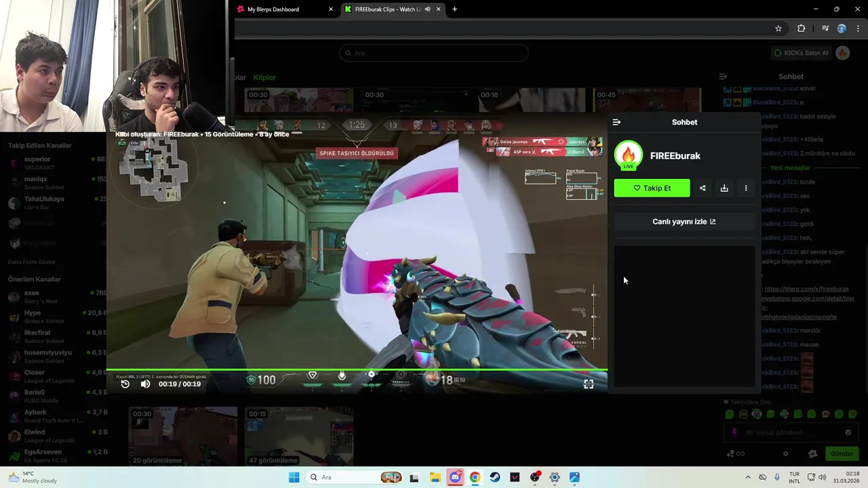Mute the FIREEburak Clips tab audio icon
This screenshot has width=868, height=488.
tap(427, 9)
